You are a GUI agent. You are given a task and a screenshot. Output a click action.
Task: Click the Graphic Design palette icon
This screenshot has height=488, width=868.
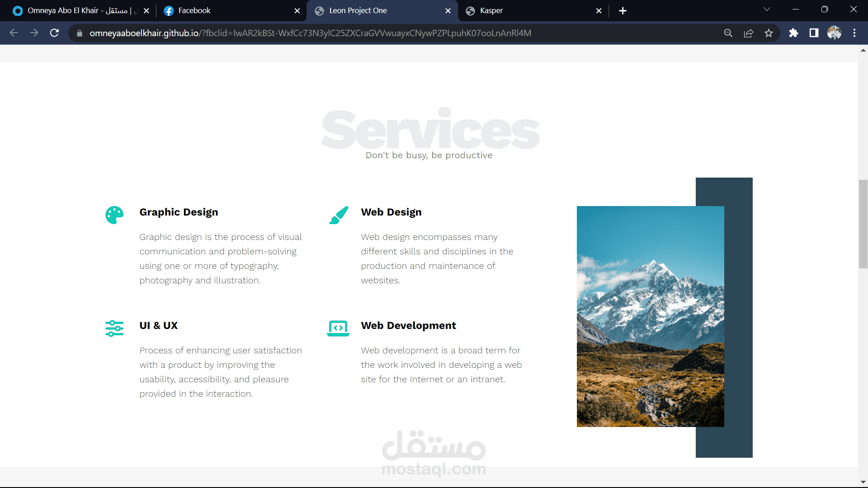[114, 215]
